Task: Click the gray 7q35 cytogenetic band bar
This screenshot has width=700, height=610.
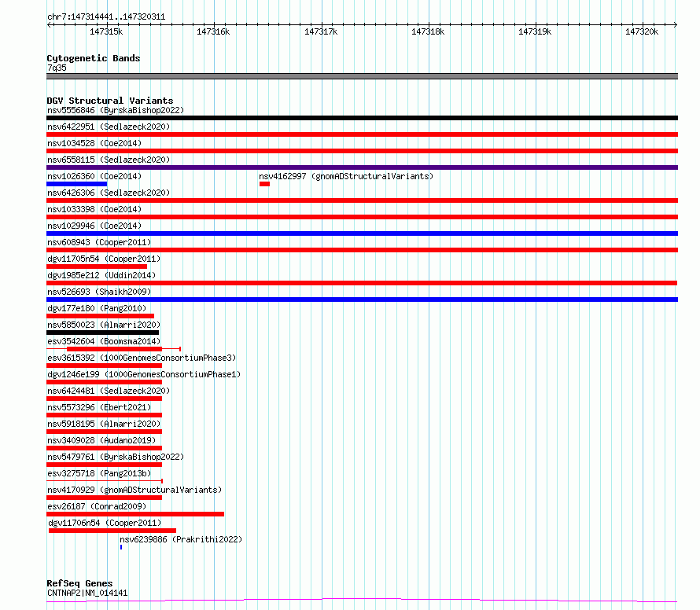Action: coord(362,76)
